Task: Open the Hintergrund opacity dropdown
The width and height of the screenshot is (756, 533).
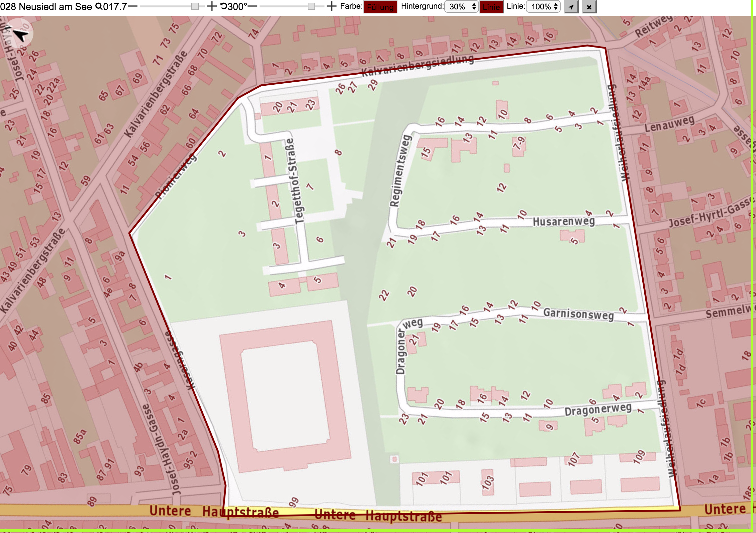Action: 462,7
